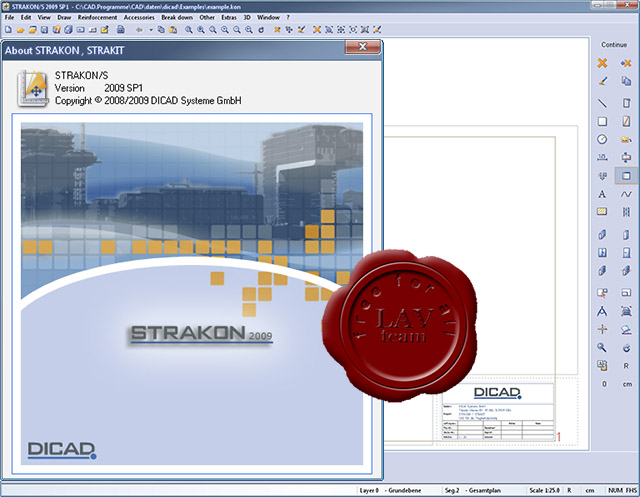Expand the undo history dropdown arrow
This screenshot has width=640, height=497.
tap(151, 29)
